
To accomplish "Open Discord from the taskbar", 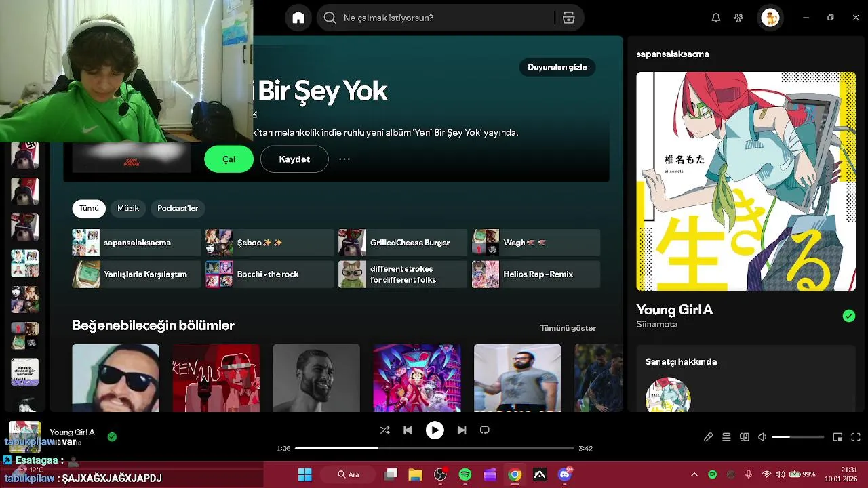I will point(564,474).
